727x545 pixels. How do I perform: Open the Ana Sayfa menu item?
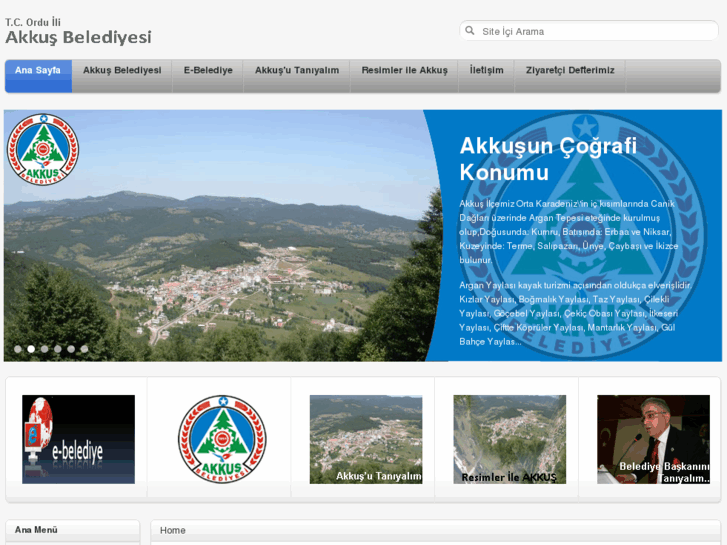click(x=38, y=76)
